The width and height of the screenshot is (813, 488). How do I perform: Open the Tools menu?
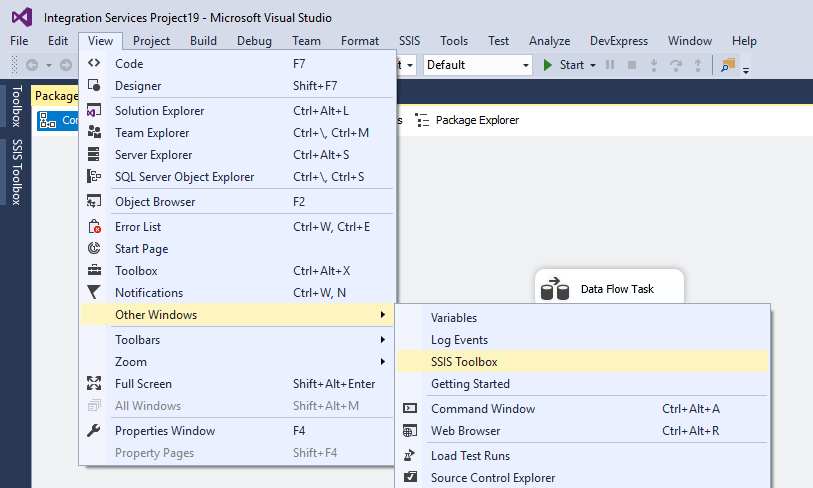click(454, 41)
